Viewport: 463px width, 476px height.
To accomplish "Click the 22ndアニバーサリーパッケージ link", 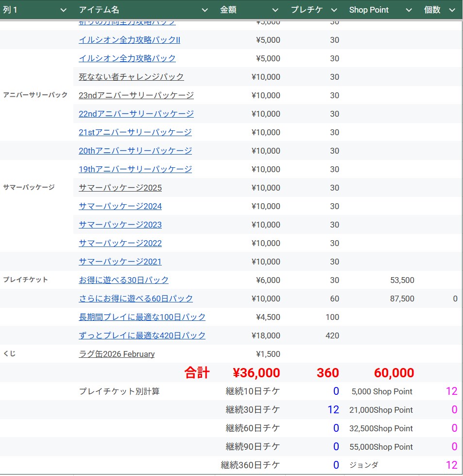I will click(136, 114).
